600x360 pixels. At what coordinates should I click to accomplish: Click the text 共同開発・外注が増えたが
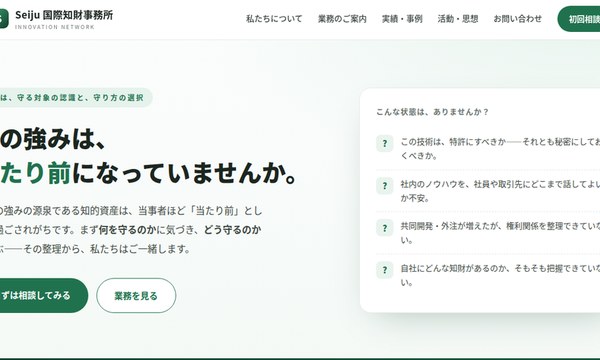[449, 226]
